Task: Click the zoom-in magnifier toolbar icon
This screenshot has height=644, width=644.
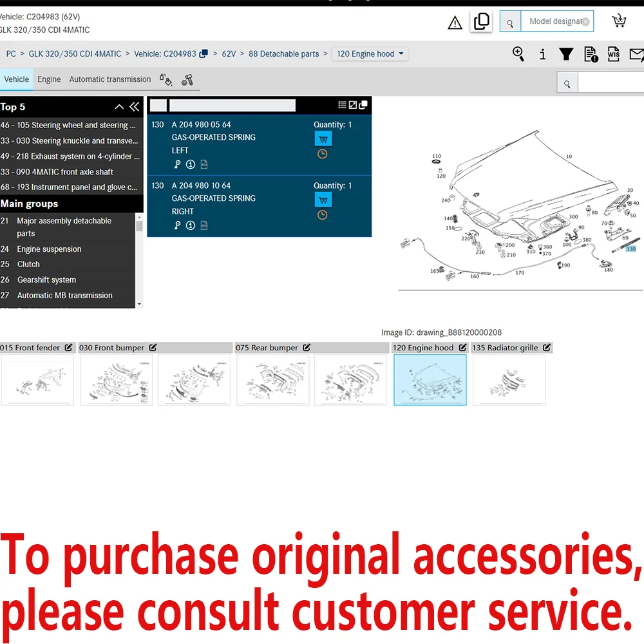Action: [x=518, y=54]
